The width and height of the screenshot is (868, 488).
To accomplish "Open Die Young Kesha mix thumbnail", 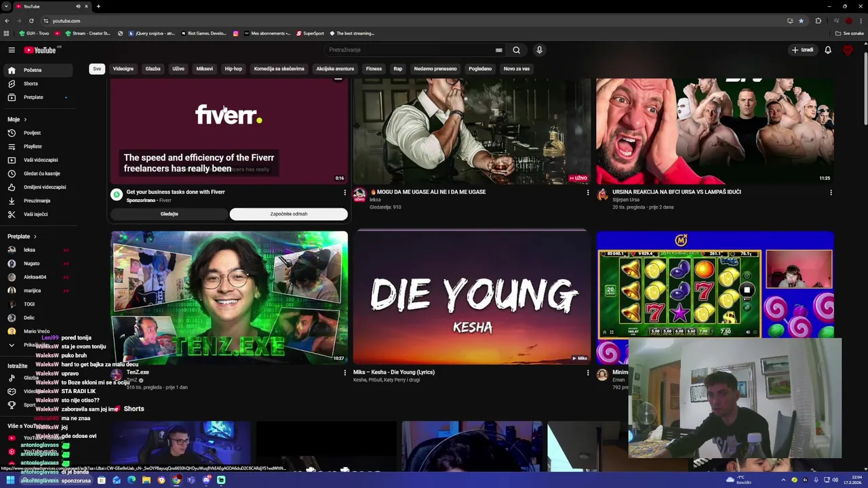I will pos(471,298).
